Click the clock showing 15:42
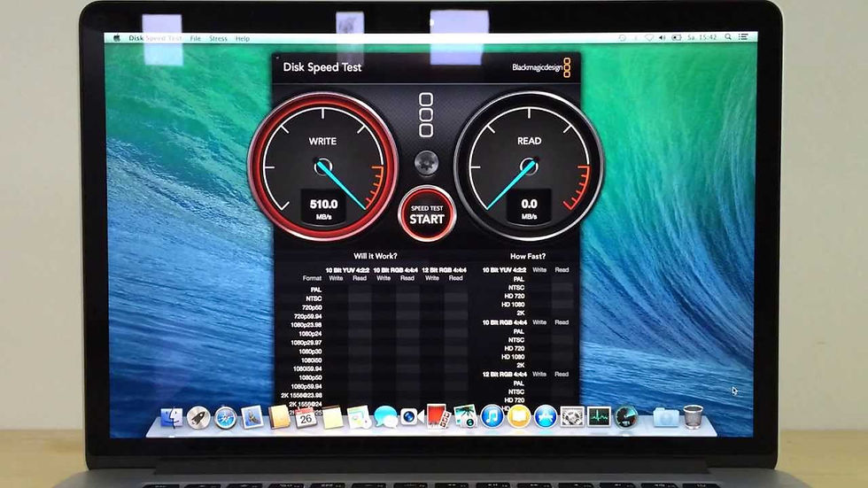Viewport: 868px width, 488px height. 702,37
